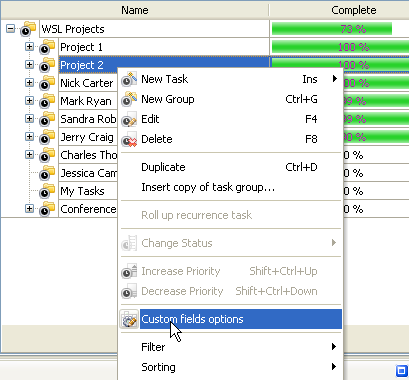
Task: Click the Name column header
Action: [135, 10]
